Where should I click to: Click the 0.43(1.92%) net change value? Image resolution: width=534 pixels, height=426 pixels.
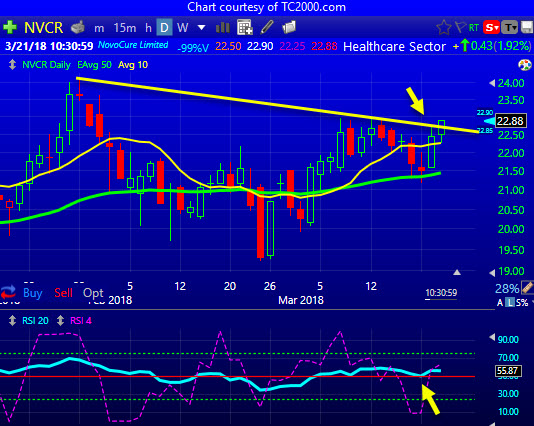coord(501,46)
